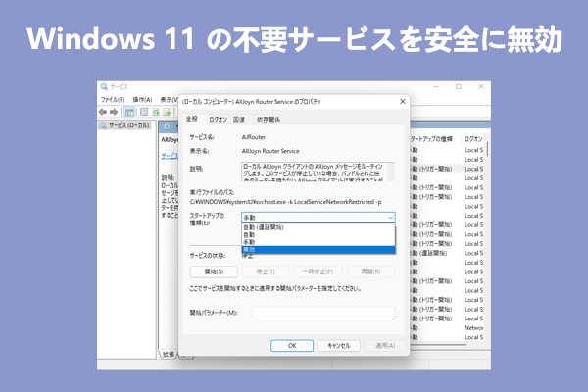Click the キャンセル button
Image resolution: width=588 pixels, height=392 pixels.
[339, 345]
